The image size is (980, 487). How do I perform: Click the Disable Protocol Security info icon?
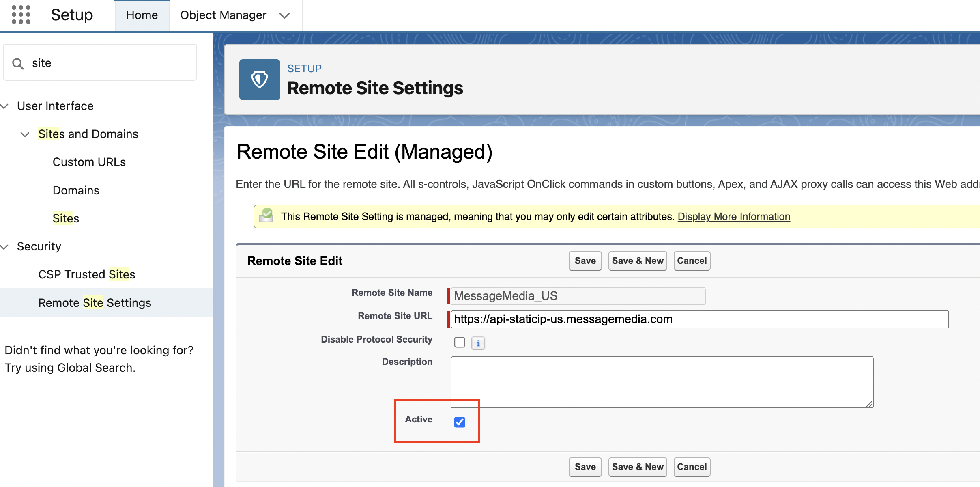click(478, 343)
